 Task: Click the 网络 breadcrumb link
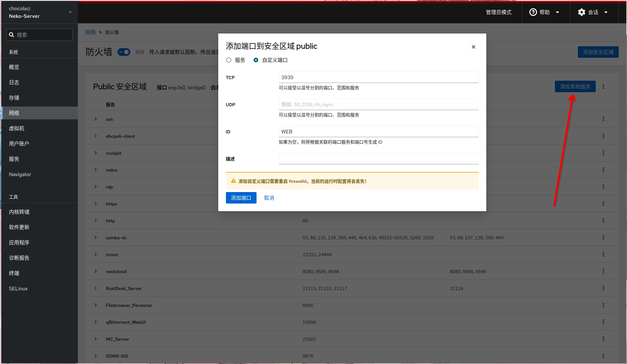(91, 32)
